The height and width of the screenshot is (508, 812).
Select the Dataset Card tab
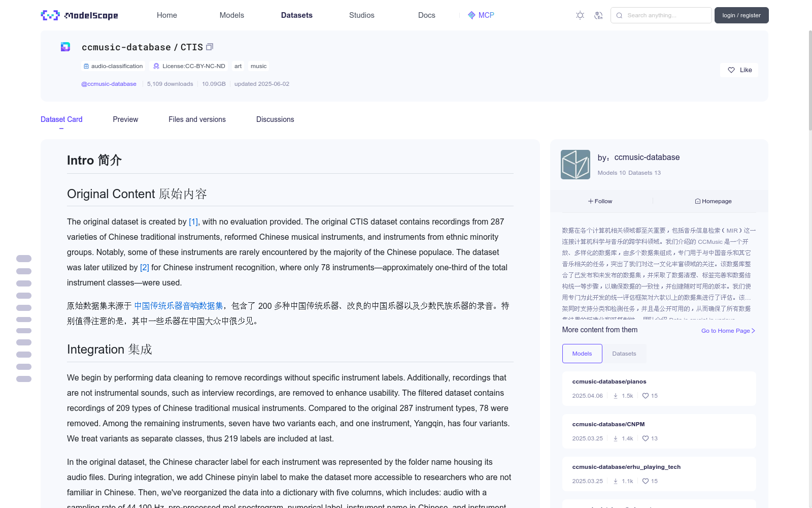61,119
